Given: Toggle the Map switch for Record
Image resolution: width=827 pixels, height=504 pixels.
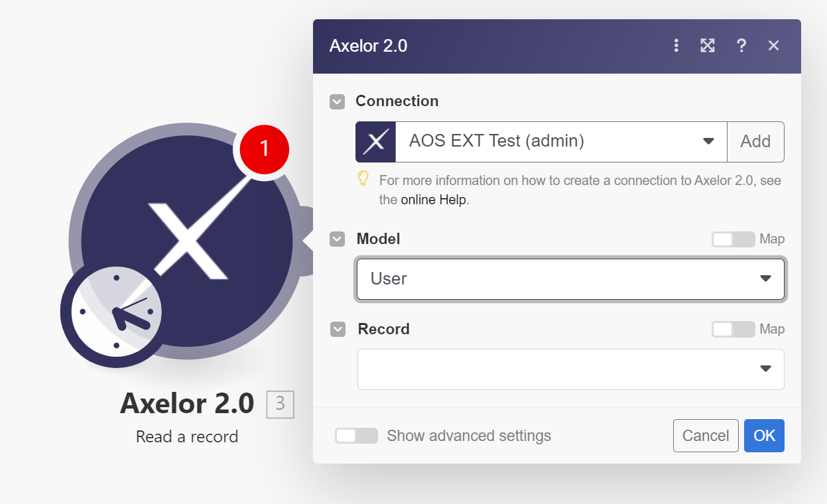Looking at the screenshot, I should click(x=733, y=330).
